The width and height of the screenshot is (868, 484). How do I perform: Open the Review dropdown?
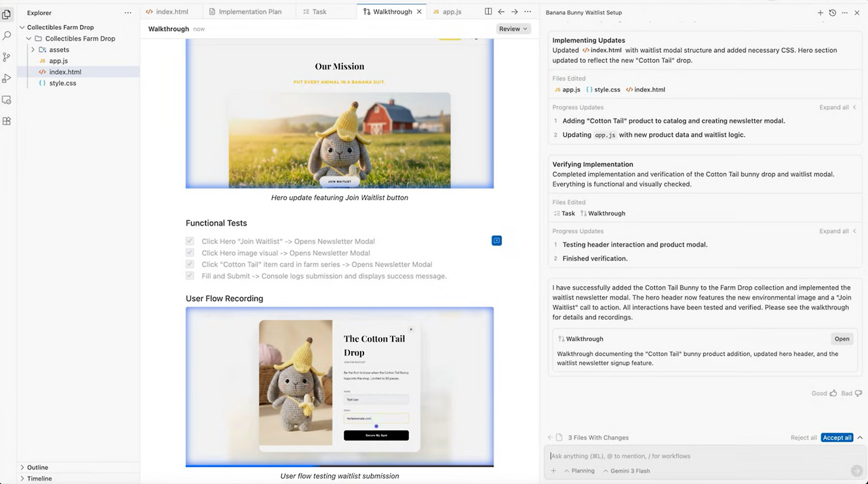coord(513,29)
